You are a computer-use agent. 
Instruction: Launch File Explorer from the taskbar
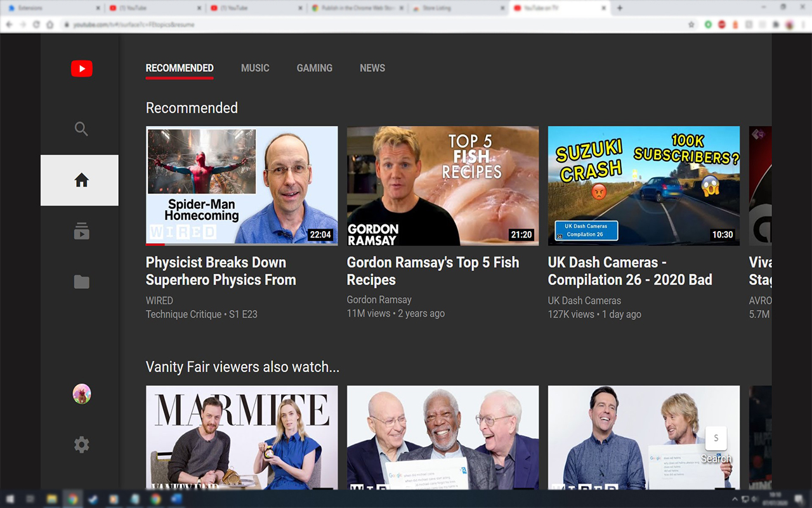coord(52,499)
